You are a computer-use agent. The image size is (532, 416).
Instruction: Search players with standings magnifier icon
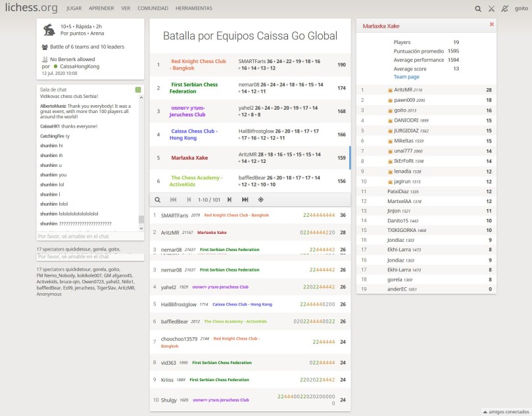click(158, 200)
